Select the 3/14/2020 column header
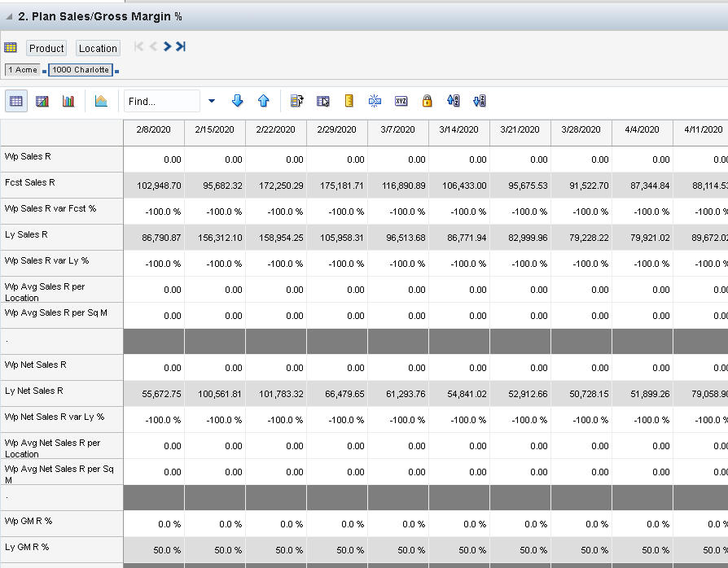The image size is (728, 568). tap(459, 133)
